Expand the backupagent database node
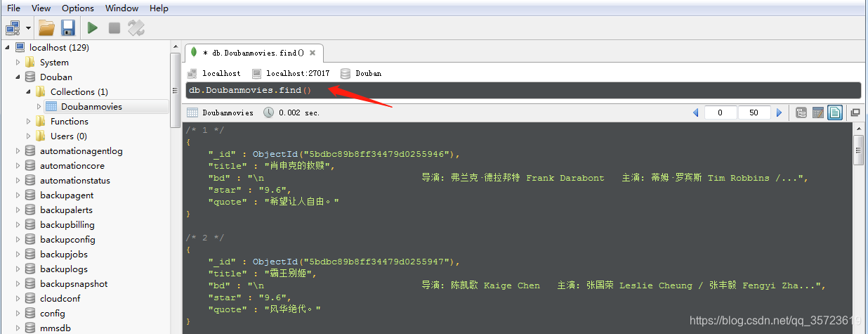This screenshot has width=868, height=334. pos(18,195)
